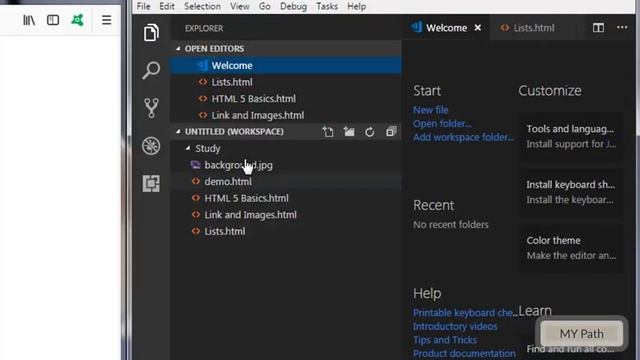Image resolution: width=640 pixels, height=360 pixels.
Task: Open demo.html in Study folder
Action: click(x=286, y=182)
